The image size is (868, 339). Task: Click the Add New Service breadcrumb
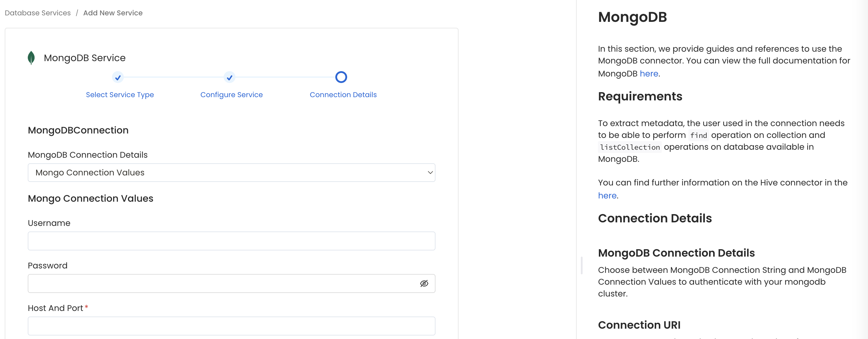click(x=113, y=13)
